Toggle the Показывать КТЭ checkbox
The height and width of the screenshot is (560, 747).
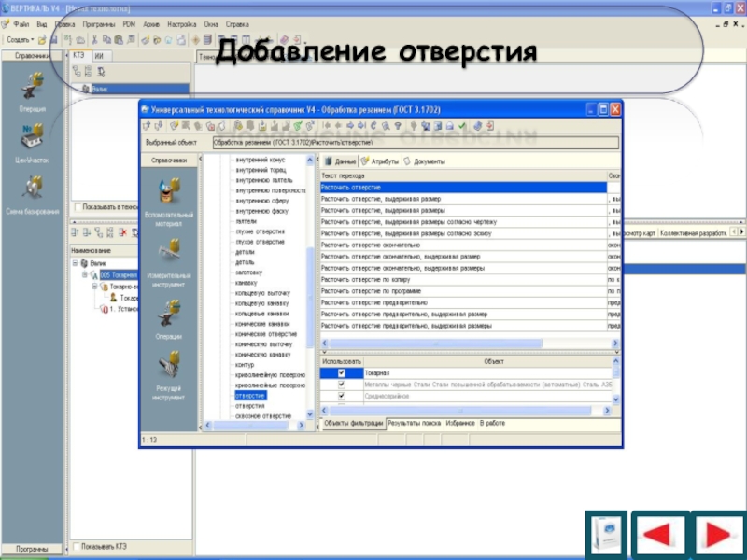point(77,547)
